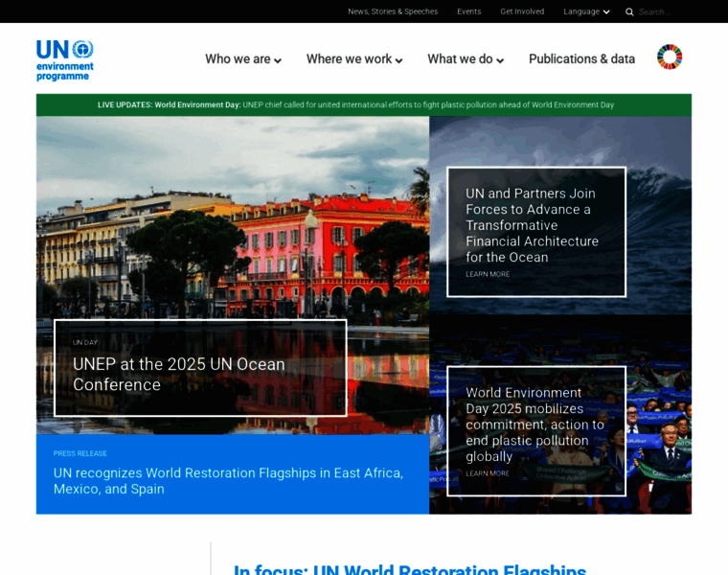Expand the What we do menu
Viewport: 728px width, 575px height.
click(x=466, y=59)
